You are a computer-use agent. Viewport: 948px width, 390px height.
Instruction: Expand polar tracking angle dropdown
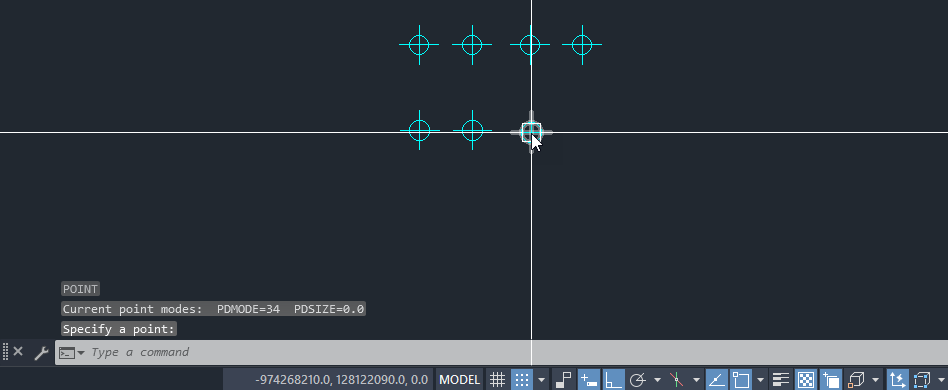pyautogui.click(x=657, y=380)
